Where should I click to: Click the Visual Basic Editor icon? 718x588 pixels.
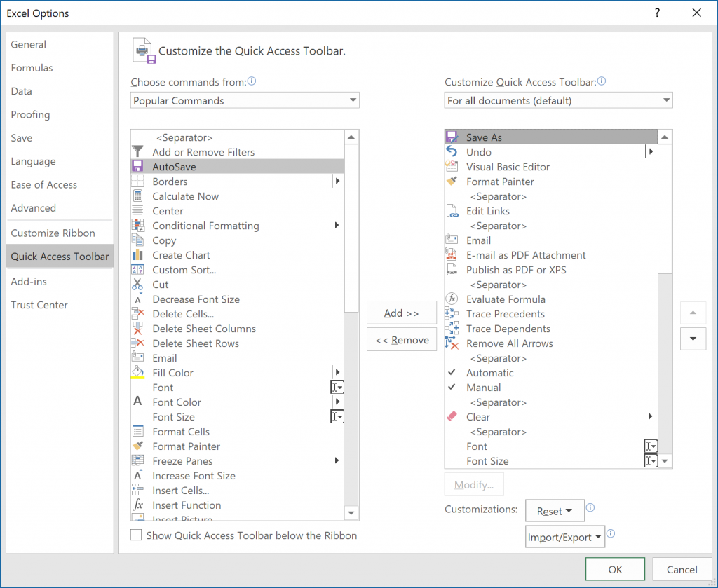pos(453,167)
